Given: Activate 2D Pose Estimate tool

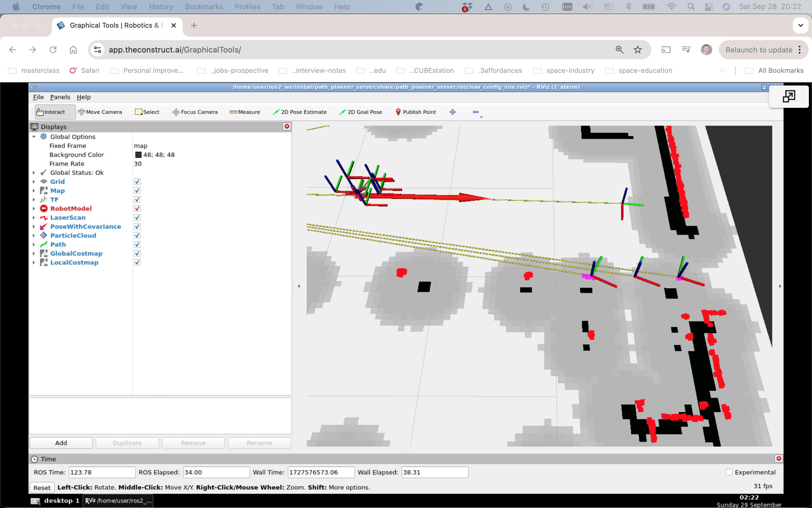Looking at the screenshot, I should 300,112.
